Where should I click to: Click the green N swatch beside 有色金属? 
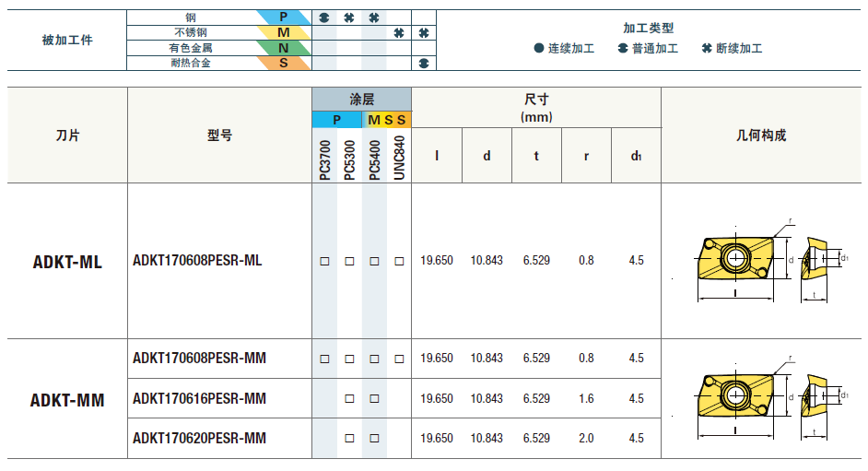(x=284, y=48)
